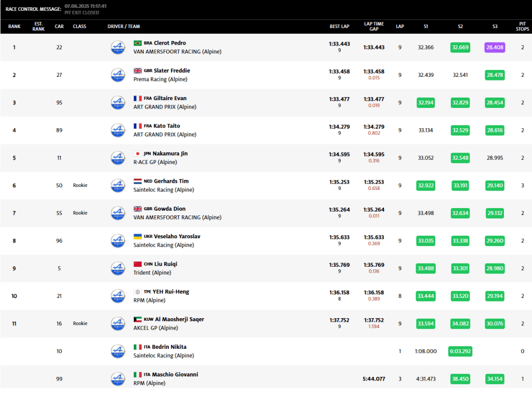Click the CLASS column header

click(79, 26)
